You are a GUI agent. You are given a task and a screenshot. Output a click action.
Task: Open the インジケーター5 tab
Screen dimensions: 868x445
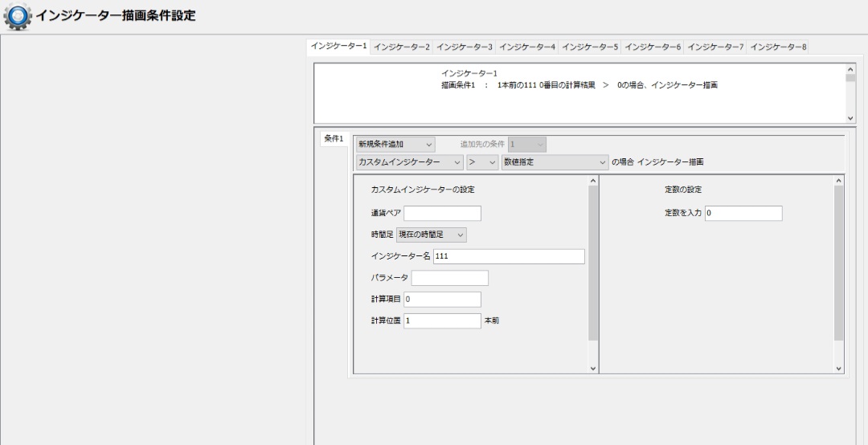pos(589,47)
